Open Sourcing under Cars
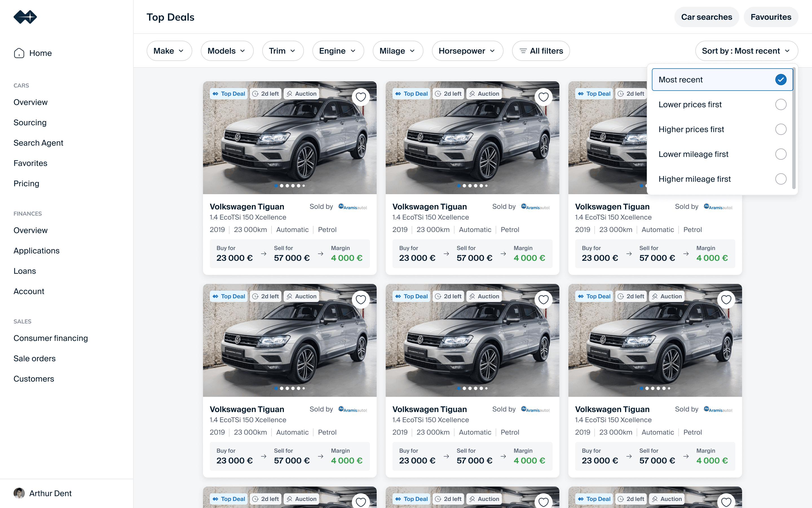The width and height of the screenshot is (812, 508). pyautogui.click(x=30, y=123)
